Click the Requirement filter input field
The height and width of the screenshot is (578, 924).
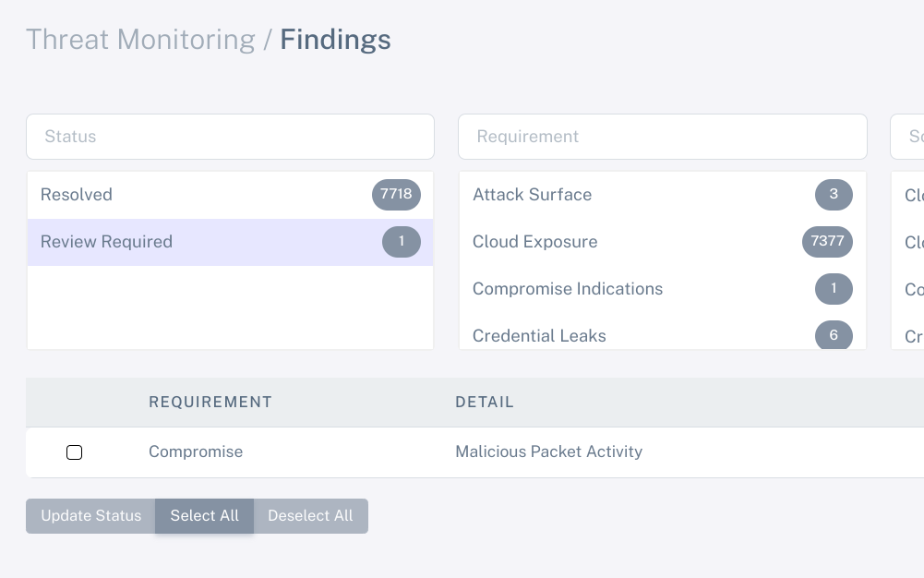coord(663,137)
